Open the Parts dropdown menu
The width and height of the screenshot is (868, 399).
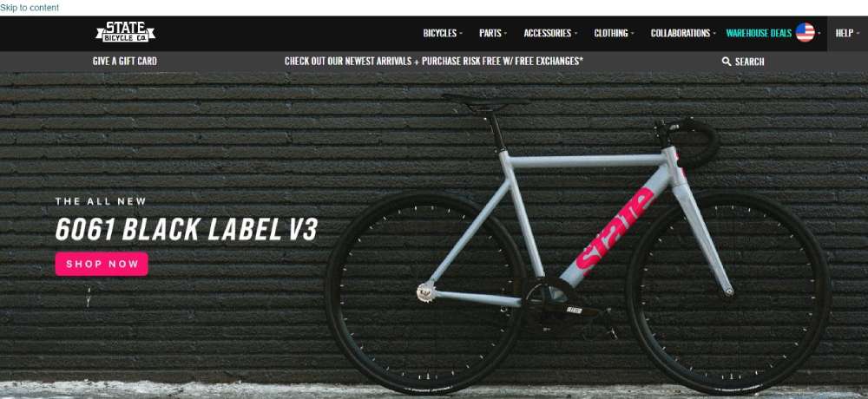click(x=493, y=33)
